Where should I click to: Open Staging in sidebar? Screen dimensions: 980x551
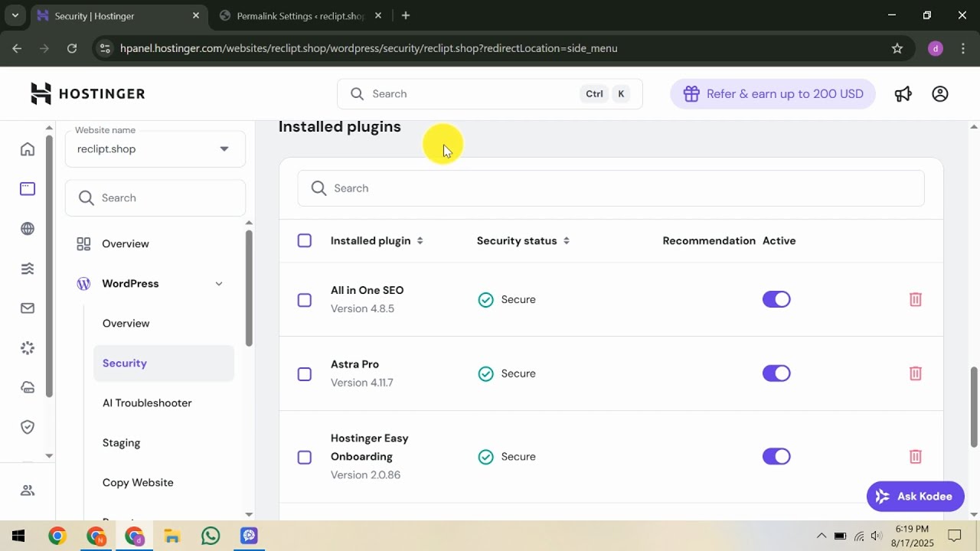point(121,442)
